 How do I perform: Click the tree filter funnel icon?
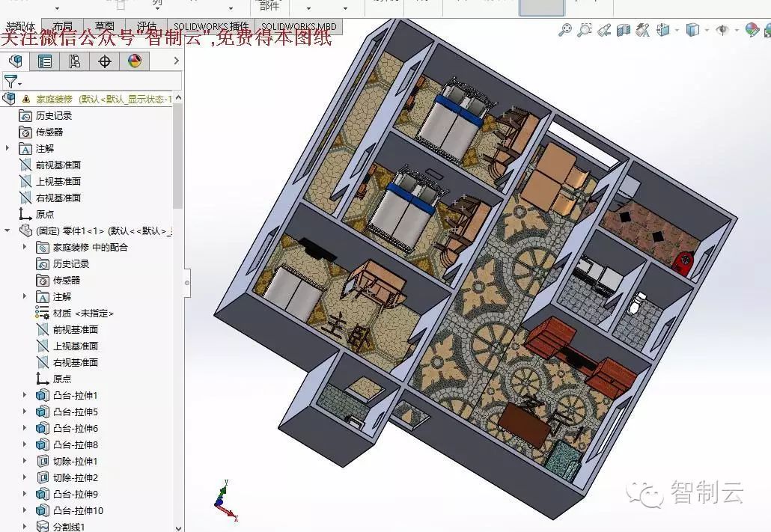[10, 81]
